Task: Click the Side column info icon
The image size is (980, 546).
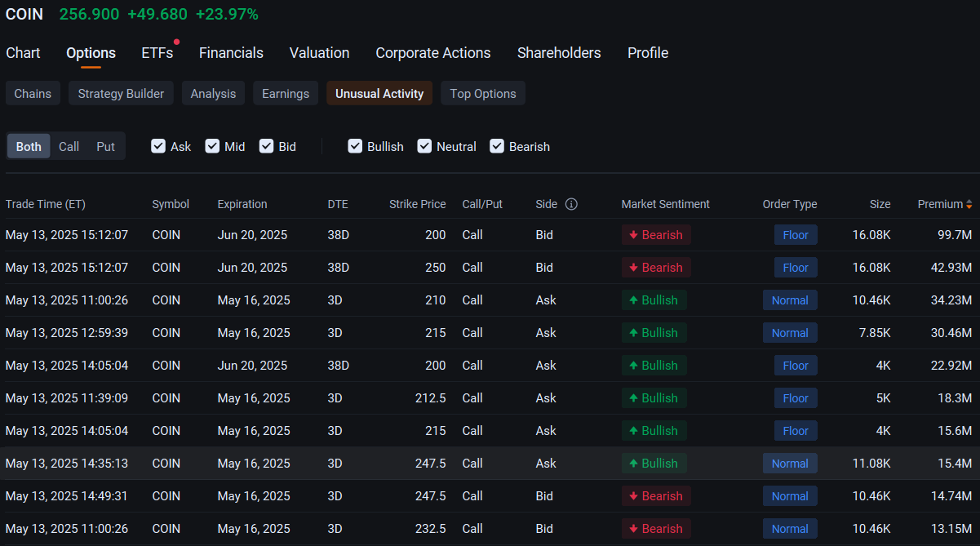Action: click(x=571, y=204)
